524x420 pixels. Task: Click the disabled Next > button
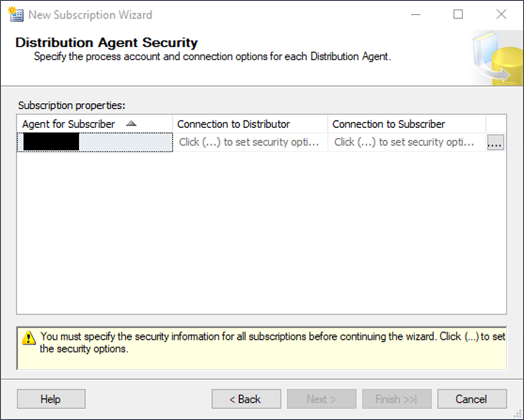(321, 399)
